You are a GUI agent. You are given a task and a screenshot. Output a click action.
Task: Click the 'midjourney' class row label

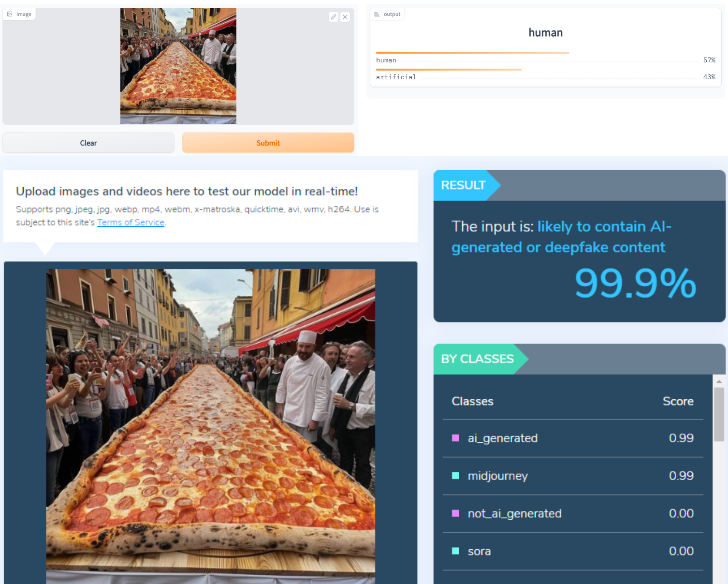pos(498,476)
